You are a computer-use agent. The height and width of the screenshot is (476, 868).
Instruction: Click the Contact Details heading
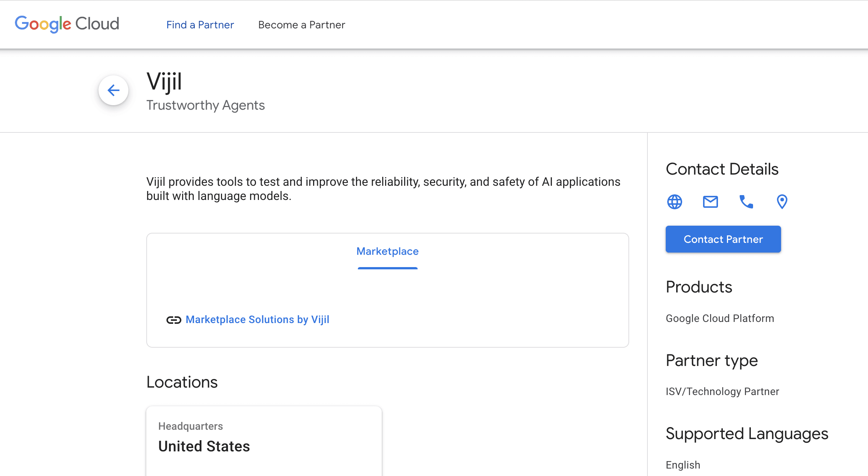coord(722,169)
